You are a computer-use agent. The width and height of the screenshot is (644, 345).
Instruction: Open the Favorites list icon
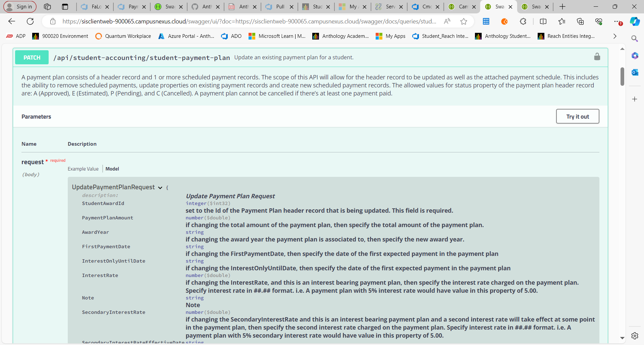pos(562,21)
